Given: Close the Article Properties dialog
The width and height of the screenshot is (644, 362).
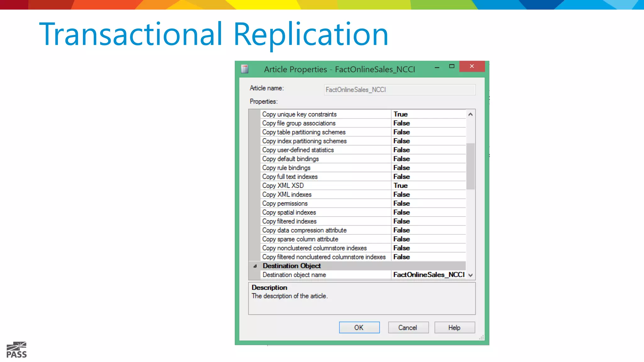Looking at the screenshot, I should tap(472, 66).
